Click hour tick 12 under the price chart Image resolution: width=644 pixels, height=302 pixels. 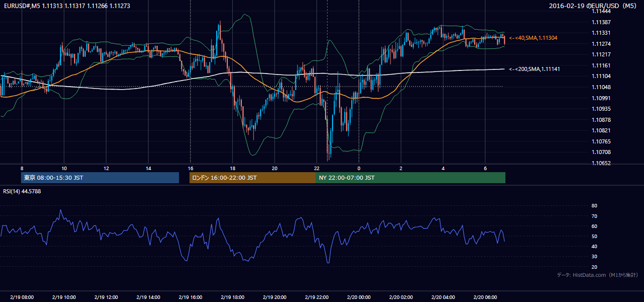(x=106, y=168)
